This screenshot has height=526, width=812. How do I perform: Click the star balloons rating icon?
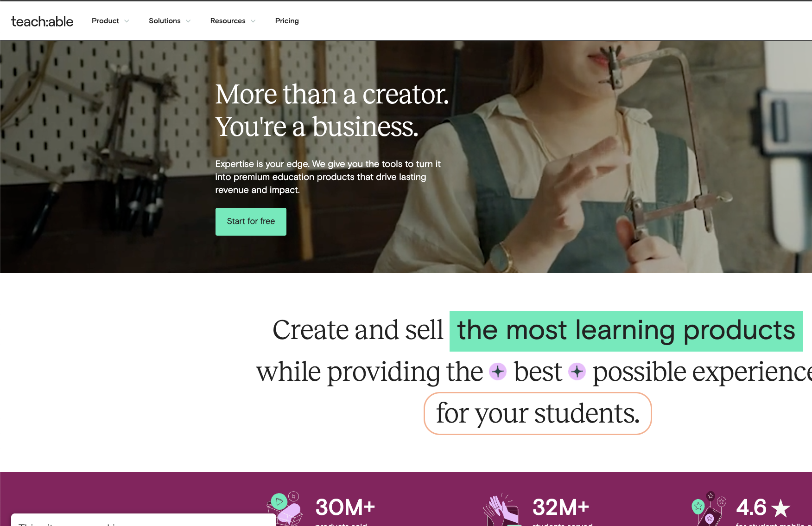[x=709, y=508]
